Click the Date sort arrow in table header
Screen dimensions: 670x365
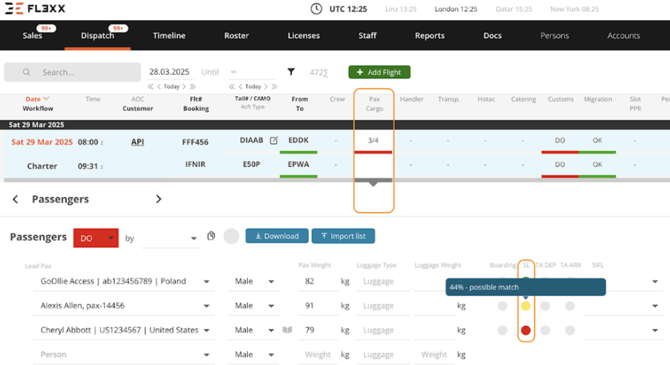tap(47, 99)
